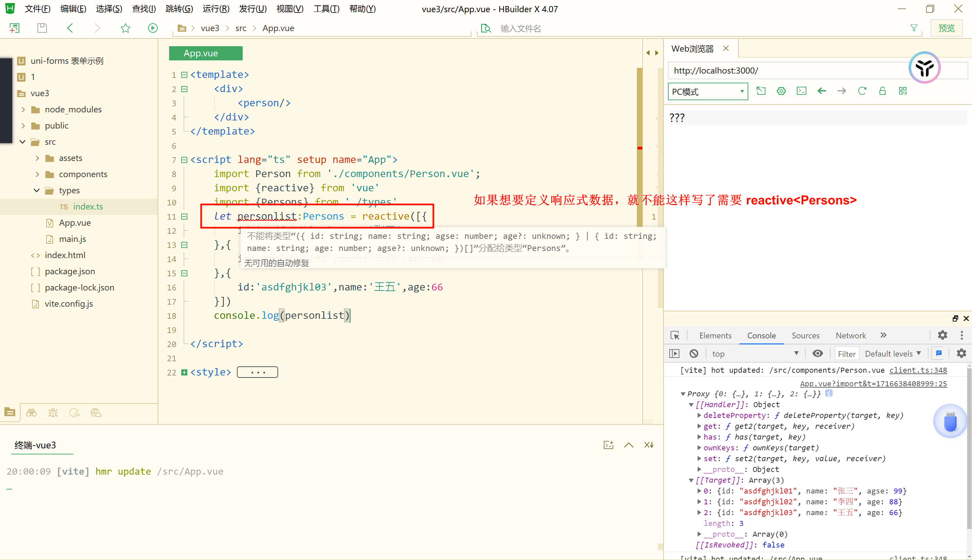The width and height of the screenshot is (972, 560).
Task: Toggle the DevTools console sidebar
Action: click(675, 354)
